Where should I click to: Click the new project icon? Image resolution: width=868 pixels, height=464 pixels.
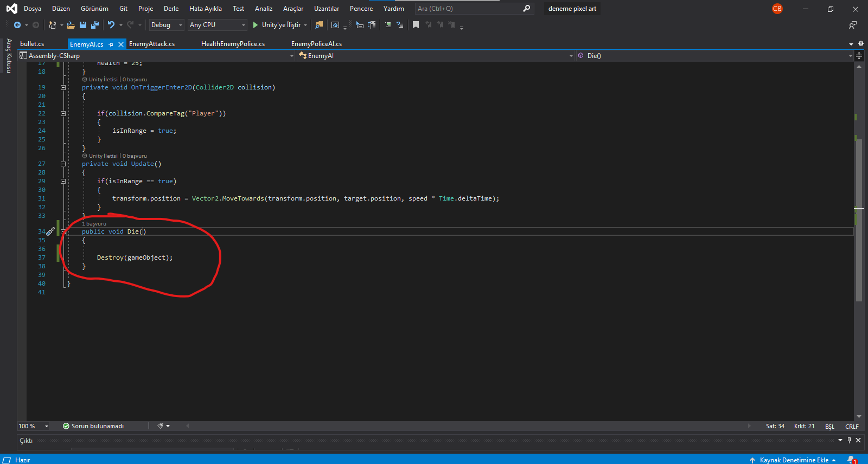[x=53, y=25]
